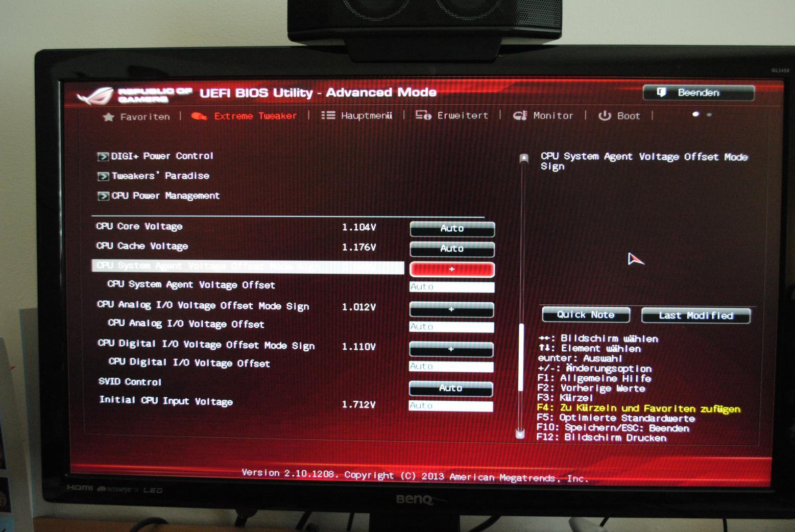Open the CPU Core Voltage Auto dropdown

452,229
